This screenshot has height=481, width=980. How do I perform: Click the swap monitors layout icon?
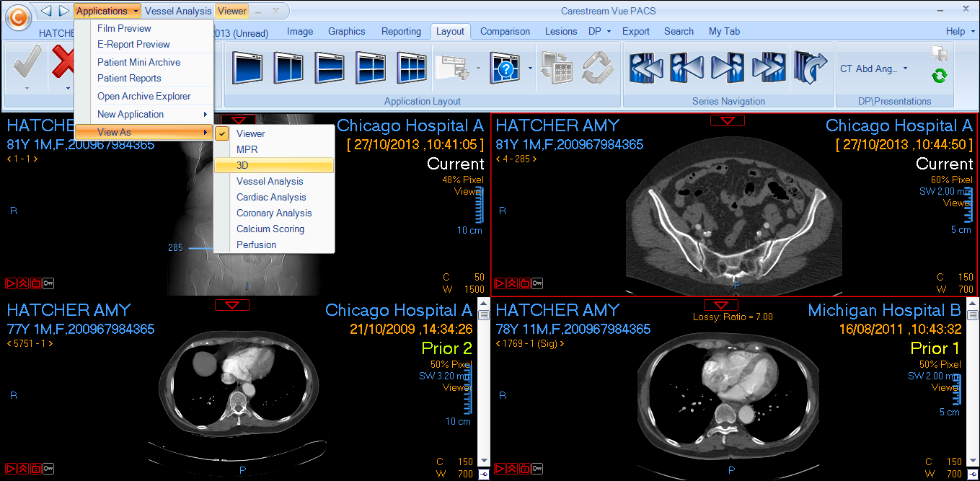click(557, 68)
